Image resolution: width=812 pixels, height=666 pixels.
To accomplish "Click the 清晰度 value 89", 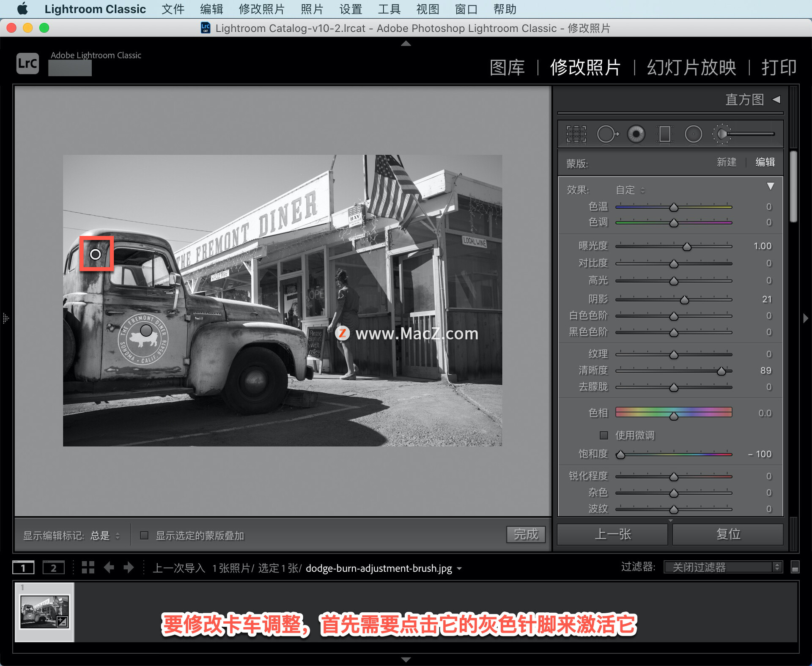I will 765,370.
